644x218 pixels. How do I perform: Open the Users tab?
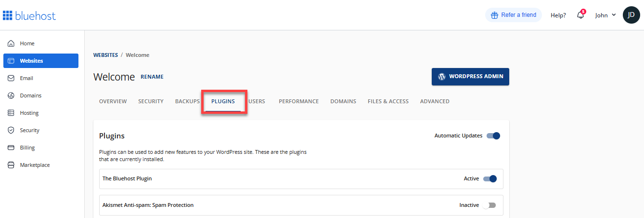coord(257,101)
